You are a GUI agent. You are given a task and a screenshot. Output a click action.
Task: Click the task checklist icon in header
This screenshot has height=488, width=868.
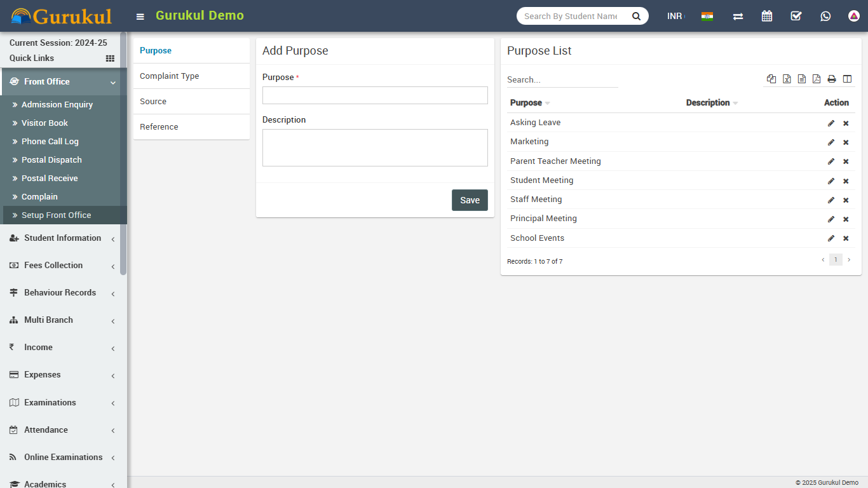[796, 16]
